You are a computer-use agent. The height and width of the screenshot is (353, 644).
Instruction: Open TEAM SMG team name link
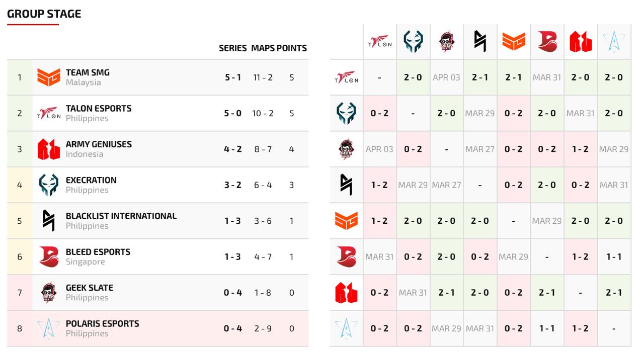point(88,72)
